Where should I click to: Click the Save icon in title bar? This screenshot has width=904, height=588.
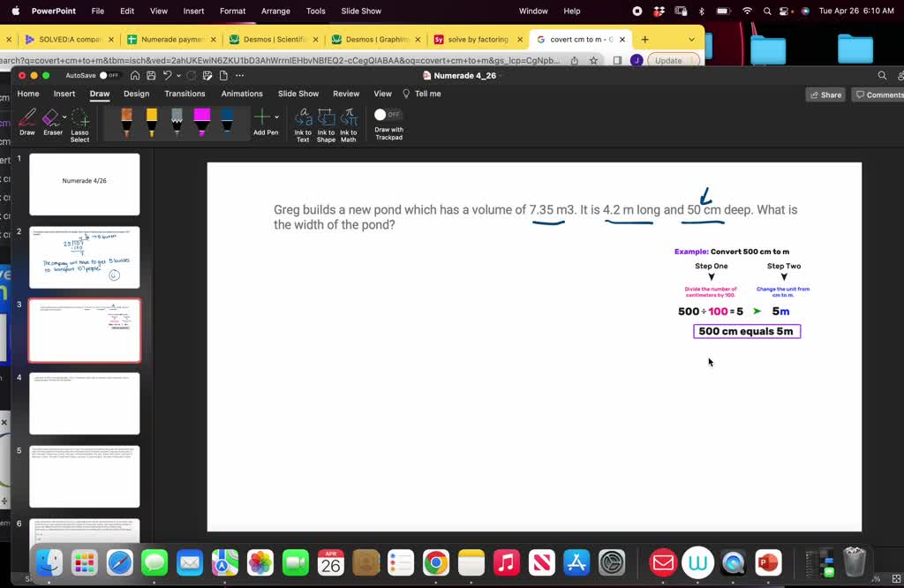coord(150,76)
